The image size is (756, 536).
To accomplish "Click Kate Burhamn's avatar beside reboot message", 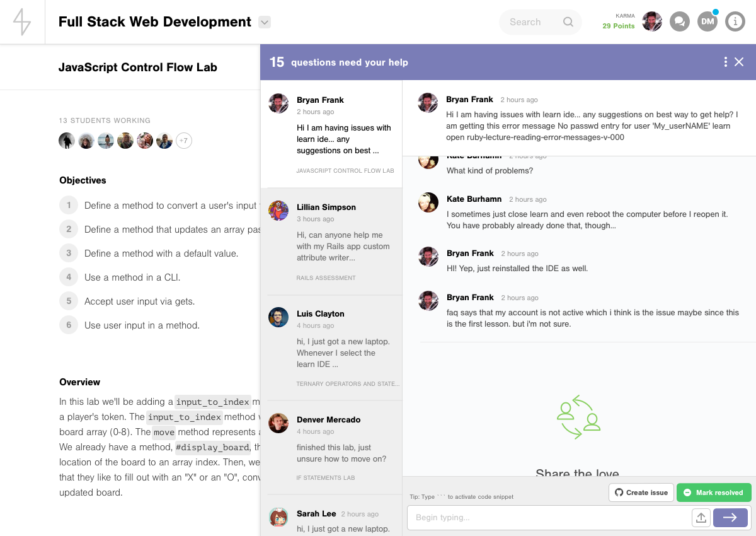I will pyautogui.click(x=428, y=202).
